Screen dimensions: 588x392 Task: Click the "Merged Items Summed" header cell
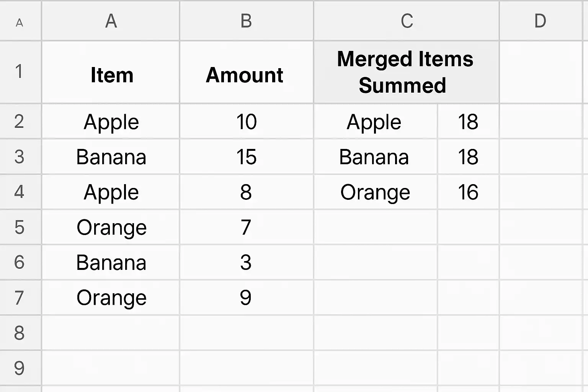tap(405, 72)
